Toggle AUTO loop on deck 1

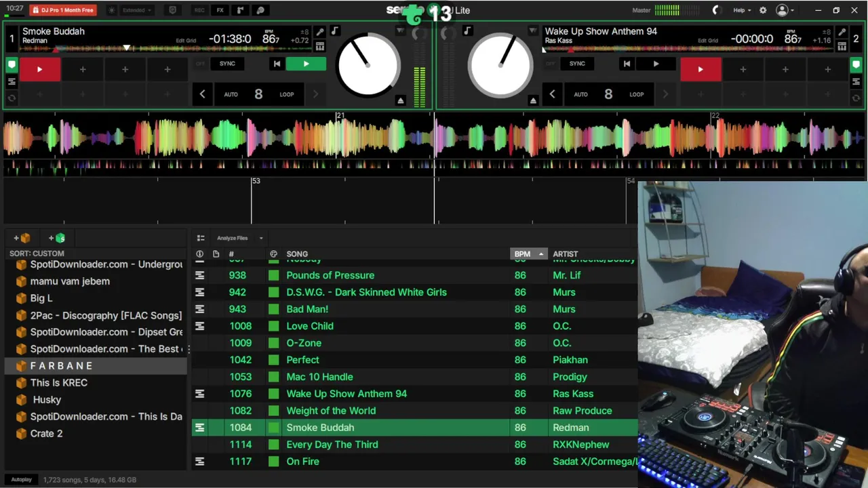point(231,95)
